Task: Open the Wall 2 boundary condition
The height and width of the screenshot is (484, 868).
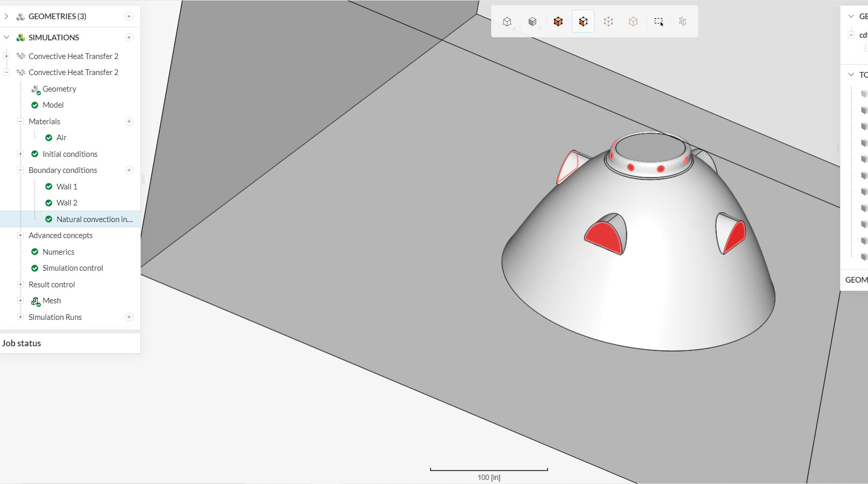Action: click(67, 203)
